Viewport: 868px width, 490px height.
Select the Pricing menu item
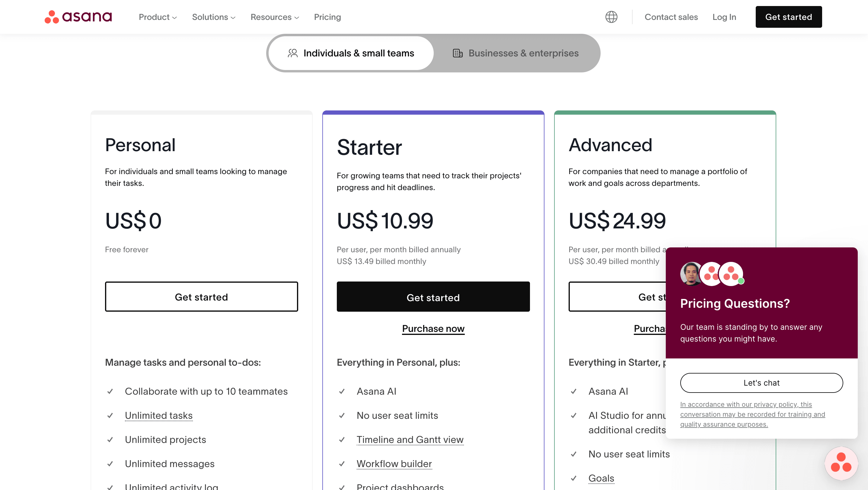327,17
